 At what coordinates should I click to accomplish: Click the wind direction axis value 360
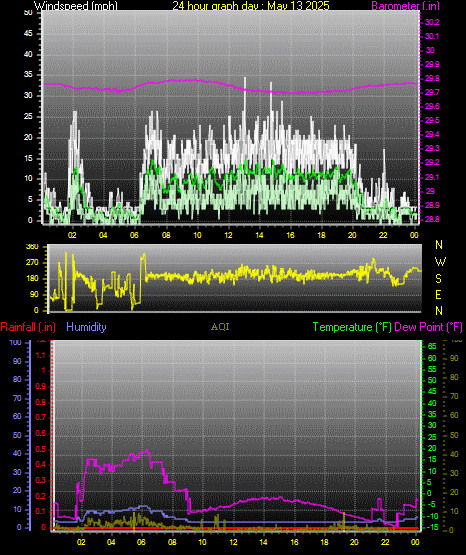coord(33,247)
